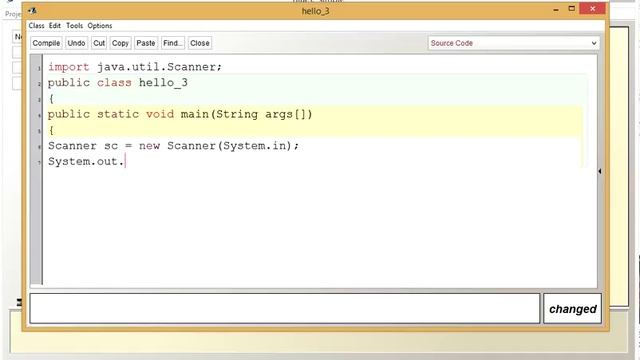Viewport: 640px width, 360px height.
Task: Click the empty message area at bottom
Action: [284, 308]
